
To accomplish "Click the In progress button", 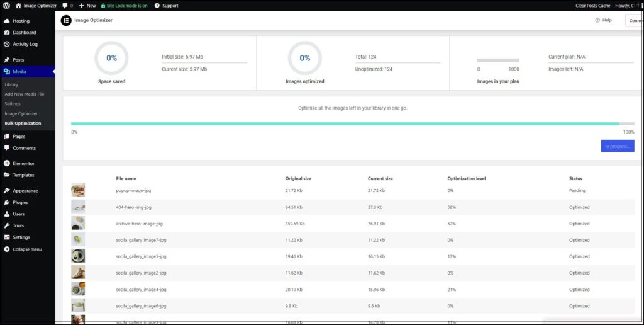I will click(x=617, y=146).
